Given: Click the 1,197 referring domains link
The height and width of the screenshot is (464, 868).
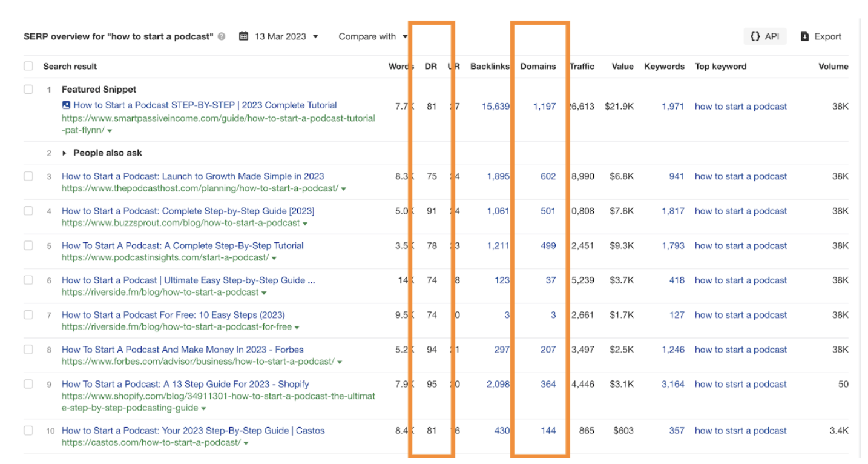Looking at the screenshot, I should tap(544, 106).
